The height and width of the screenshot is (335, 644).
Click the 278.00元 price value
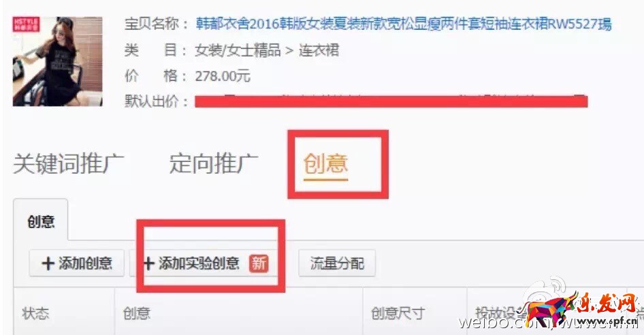coord(223,76)
